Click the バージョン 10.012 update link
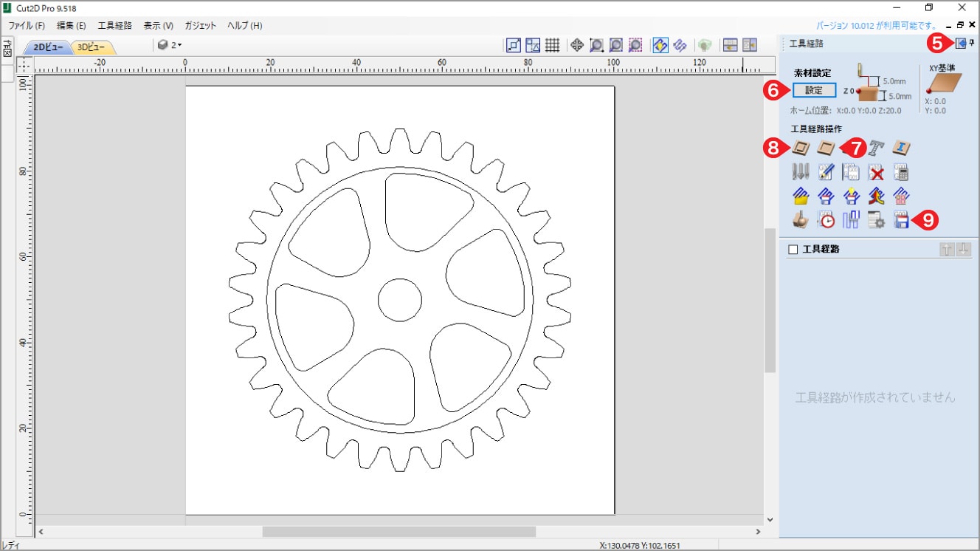The width and height of the screenshot is (980, 551). pos(877,25)
